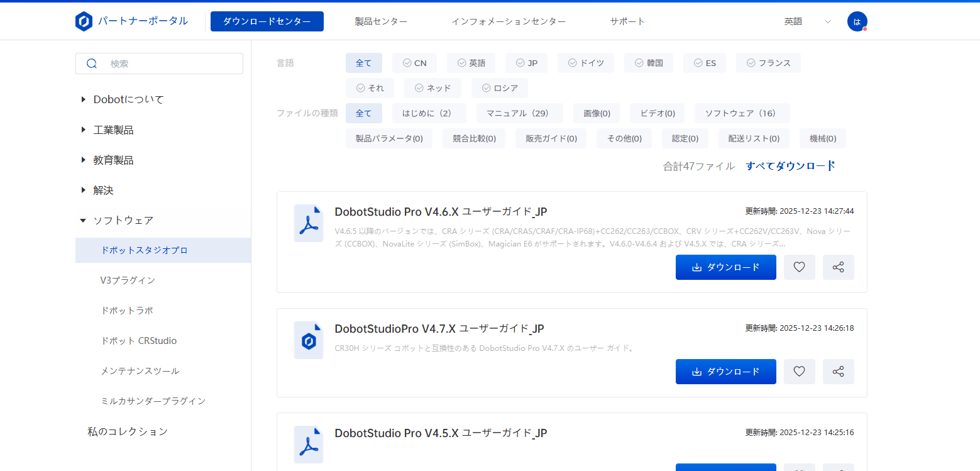Select the マニュアル（29）file type filter
Viewport: 980px width, 471px height.
pyautogui.click(x=519, y=113)
